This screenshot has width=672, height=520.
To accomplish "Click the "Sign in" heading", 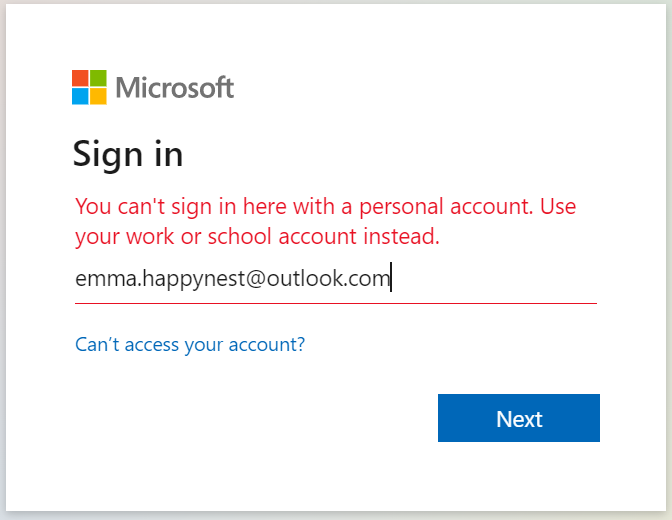I will coord(128,154).
